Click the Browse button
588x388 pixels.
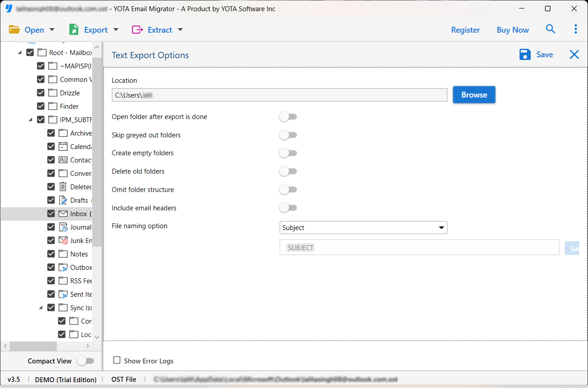pos(474,94)
